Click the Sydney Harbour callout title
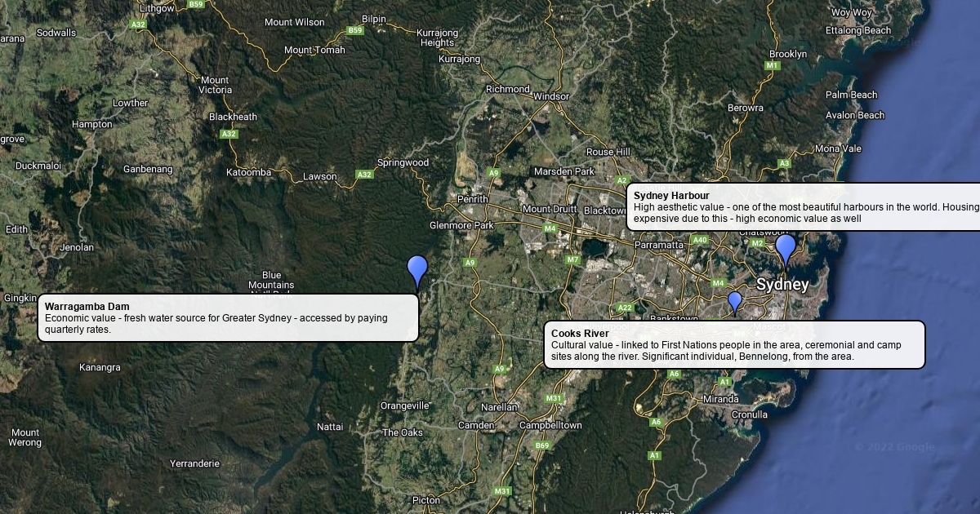Screen dimensions: 980x514 coord(671,196)
